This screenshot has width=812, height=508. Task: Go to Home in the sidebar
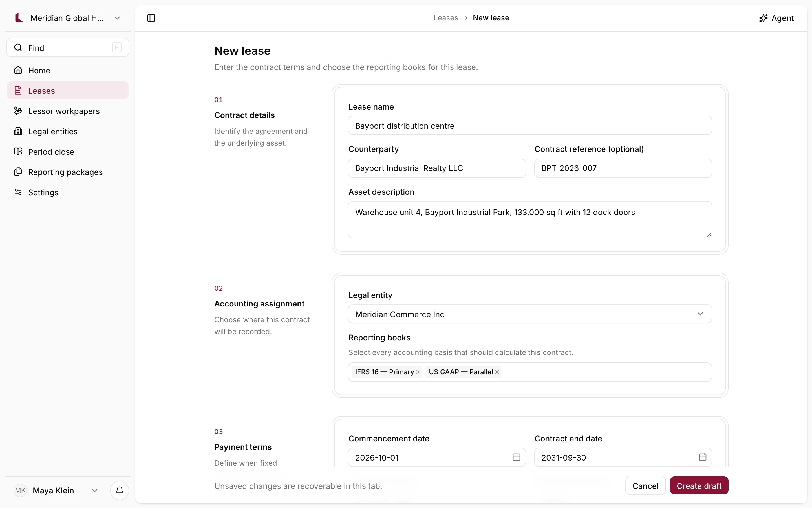click(67, 70)
